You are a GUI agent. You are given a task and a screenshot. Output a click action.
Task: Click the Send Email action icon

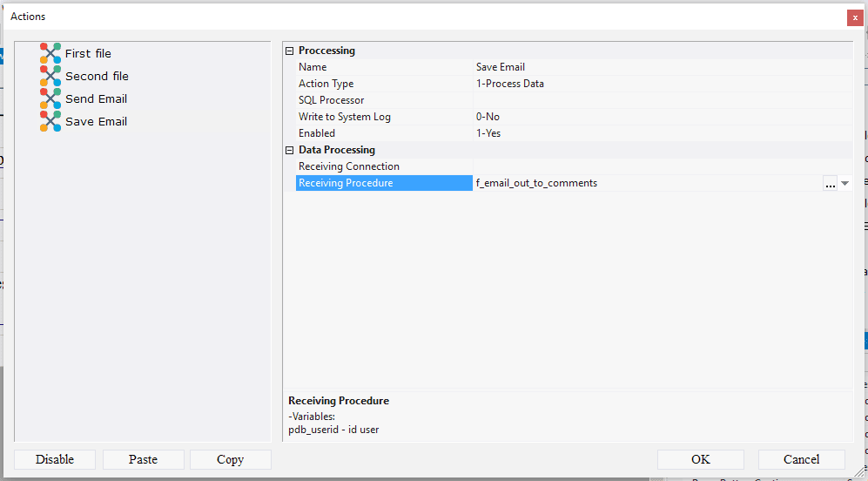(50, 98)
